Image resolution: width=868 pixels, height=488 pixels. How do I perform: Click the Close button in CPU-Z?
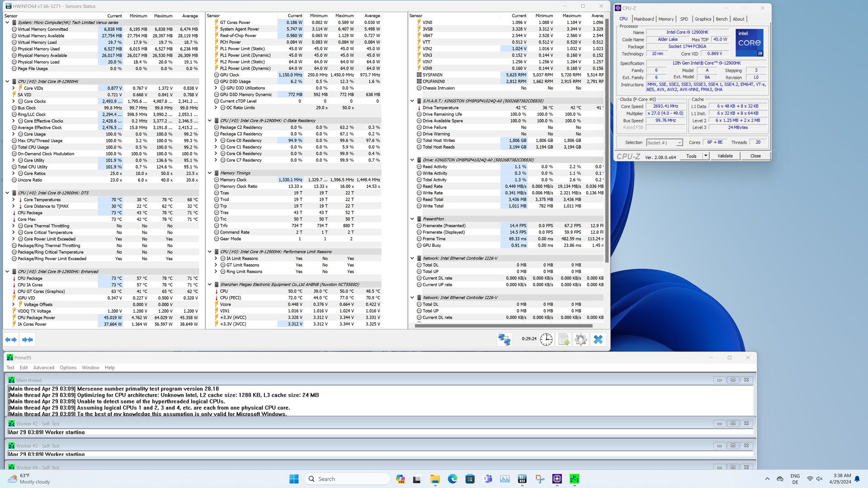[755, 156]
